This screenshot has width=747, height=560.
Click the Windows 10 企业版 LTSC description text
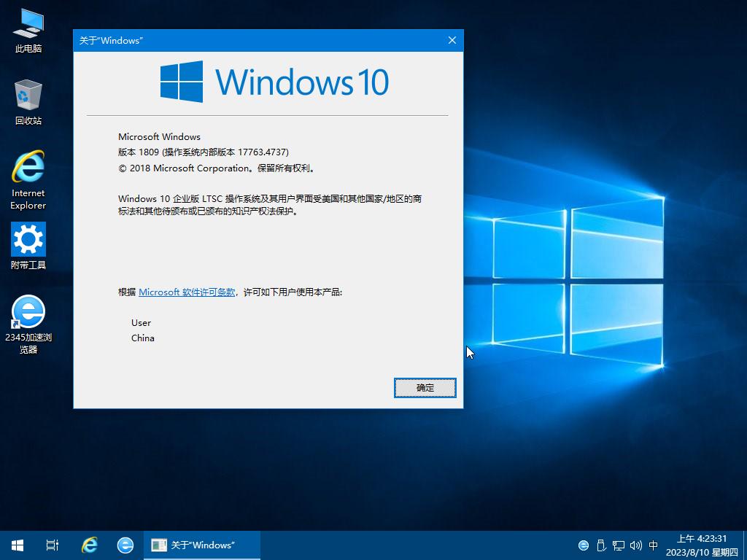270,205
